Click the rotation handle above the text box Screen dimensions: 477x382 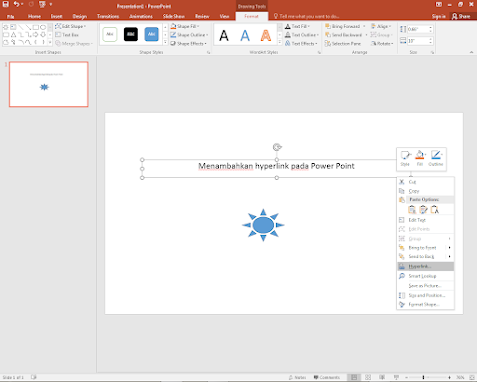[277, 147]
